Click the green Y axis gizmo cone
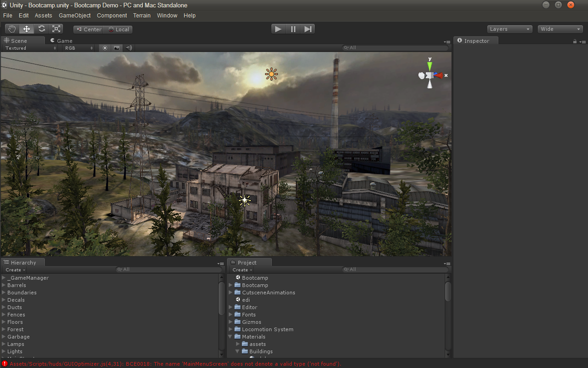588x368 pixels. point(430,66)
